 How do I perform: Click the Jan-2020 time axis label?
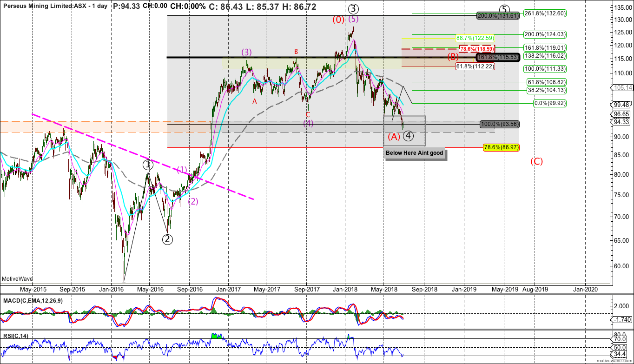(585, 289)
